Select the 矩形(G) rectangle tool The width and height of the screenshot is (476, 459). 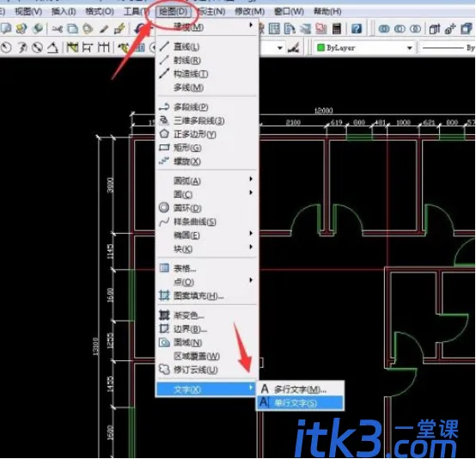tap(206, 148)
